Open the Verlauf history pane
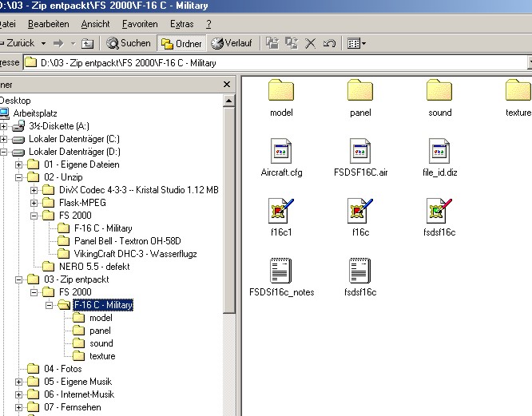Image resolution: width=532 pixels, height=416 pixels. (x=232, y=43)
